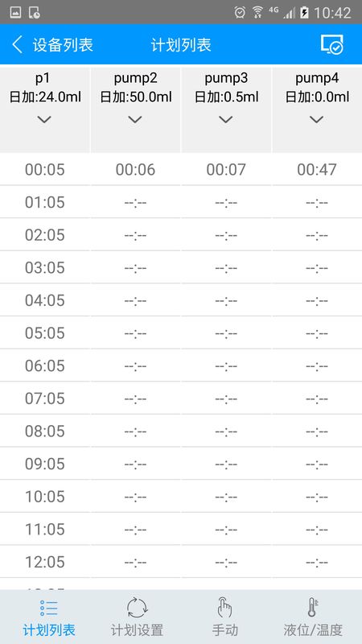Tap the back arrow icon
Viewport: 362px width, 644px height.
[x=17, y=44]
